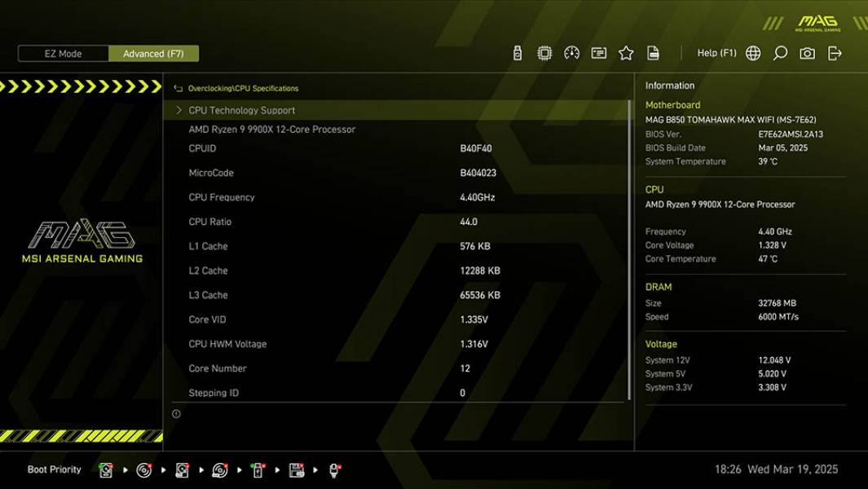Select the USB key boot device icon
The width and height of the screenshot is (868, 489).
[x=258, y=470]
